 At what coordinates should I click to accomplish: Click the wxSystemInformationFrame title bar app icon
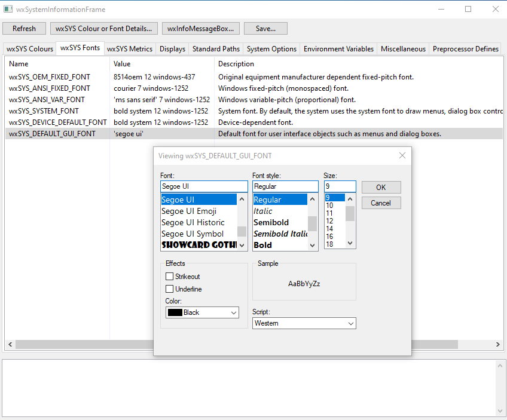(8, 9)
